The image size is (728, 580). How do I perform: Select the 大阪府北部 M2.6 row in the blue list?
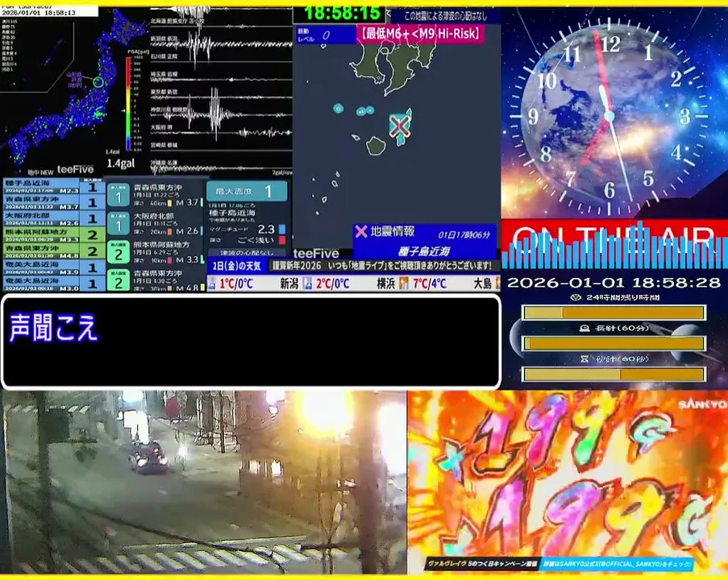click(54, 218)
